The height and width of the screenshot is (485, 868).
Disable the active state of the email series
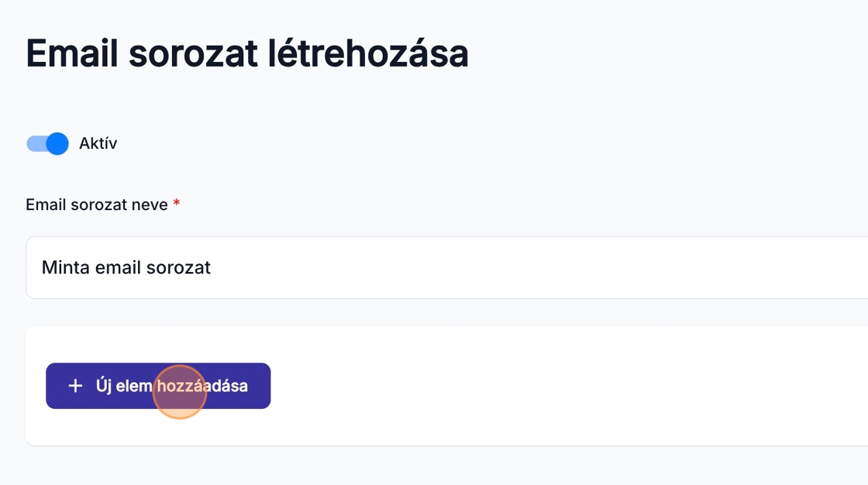[47, 143]
